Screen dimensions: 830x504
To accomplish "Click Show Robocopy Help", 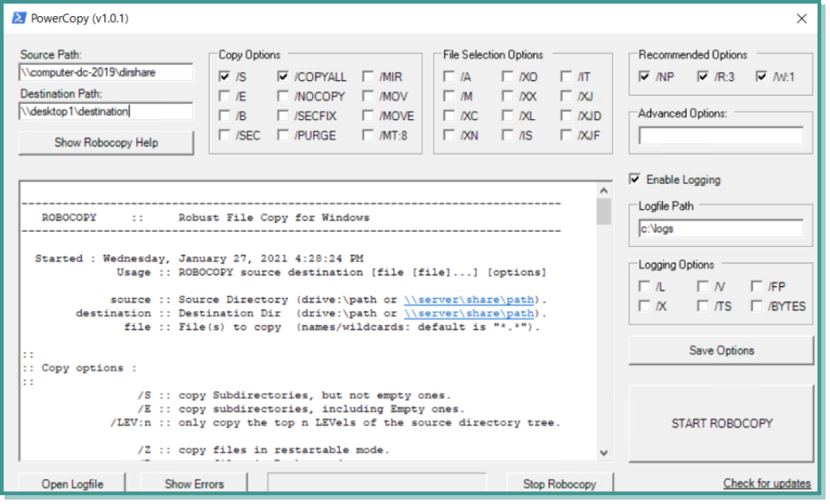I will 105,143.
